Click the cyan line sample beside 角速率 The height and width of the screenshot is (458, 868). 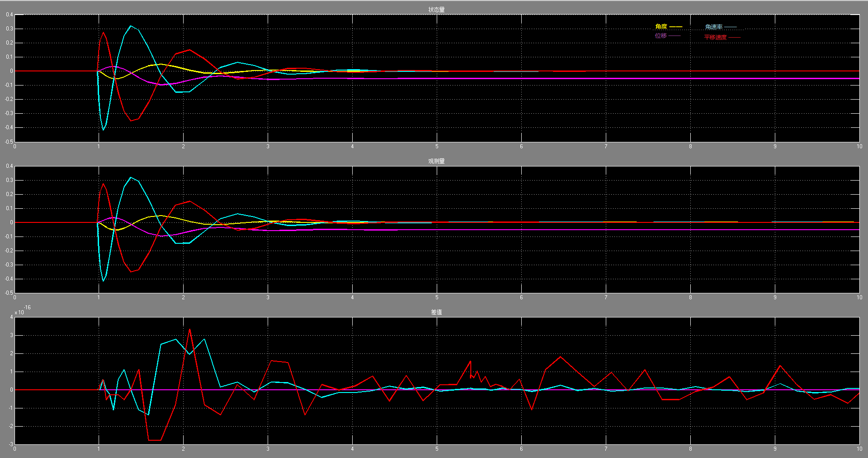[x=730, y=27]
